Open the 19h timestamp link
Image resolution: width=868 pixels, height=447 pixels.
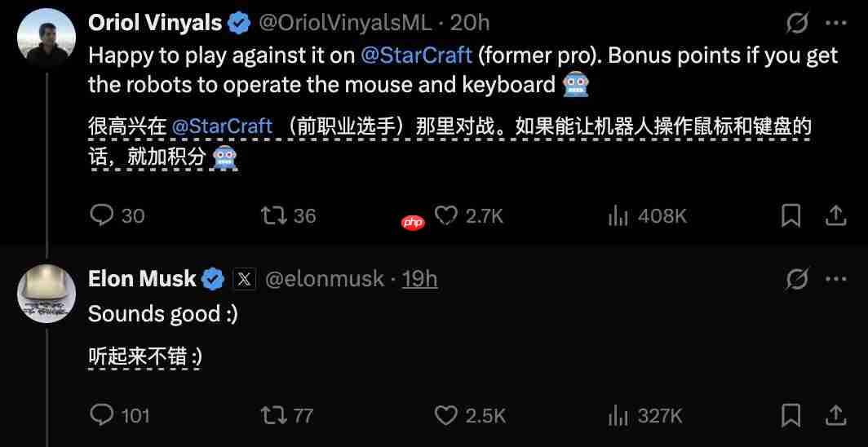click(x=420, y=279)
